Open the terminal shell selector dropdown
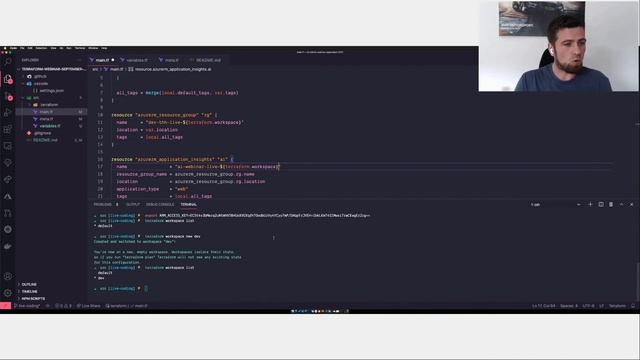Viewport: 640px width, 360px height. coord(556,204)
